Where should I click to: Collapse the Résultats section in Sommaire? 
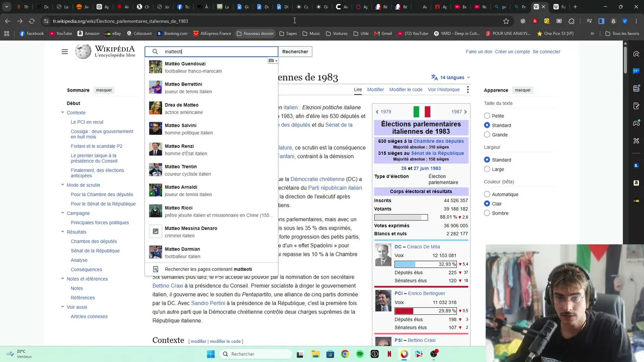[63, 232]
